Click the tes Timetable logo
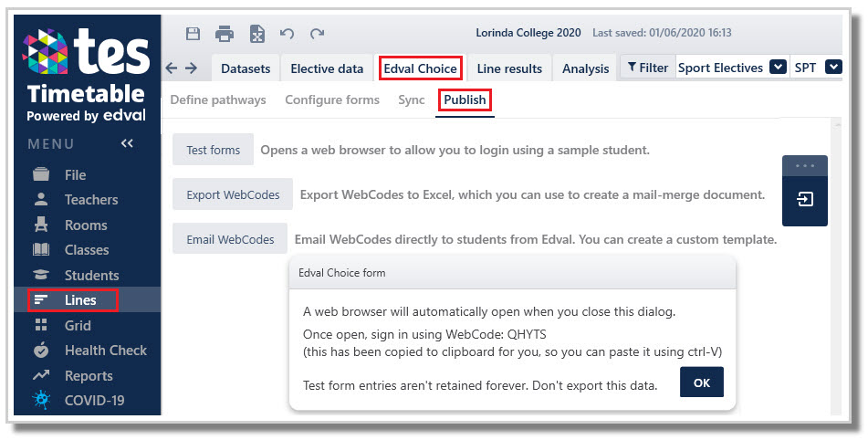The height and width of the screenshot is (440, 868). tap(87, 75)
